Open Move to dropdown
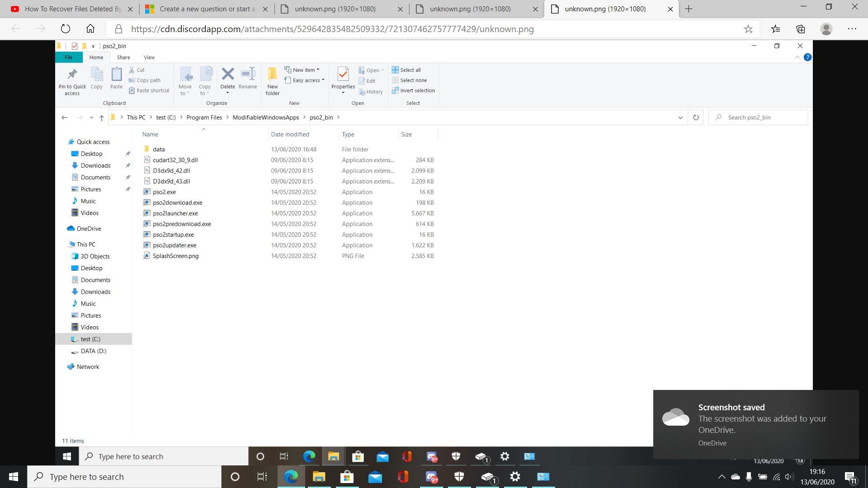The width and height of the screenshot is (868, 488). [x=185, y=81]
